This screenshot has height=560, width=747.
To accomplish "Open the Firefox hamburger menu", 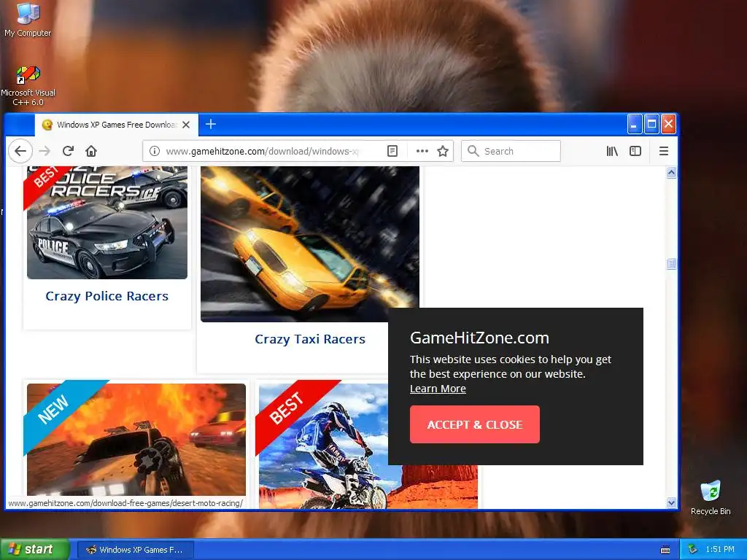I will coord(664,151).
